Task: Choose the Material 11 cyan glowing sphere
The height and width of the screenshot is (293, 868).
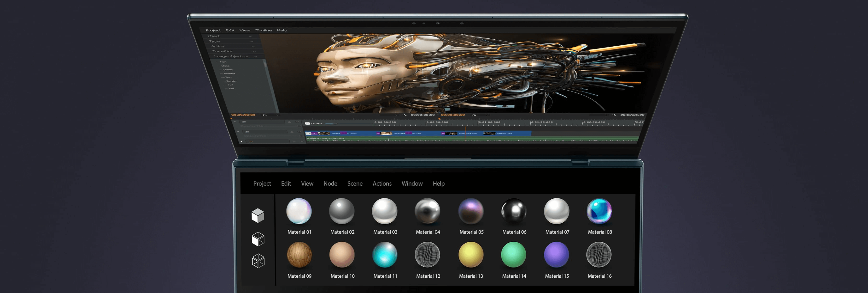Action: pyautogui.click(x=385, y=255)
